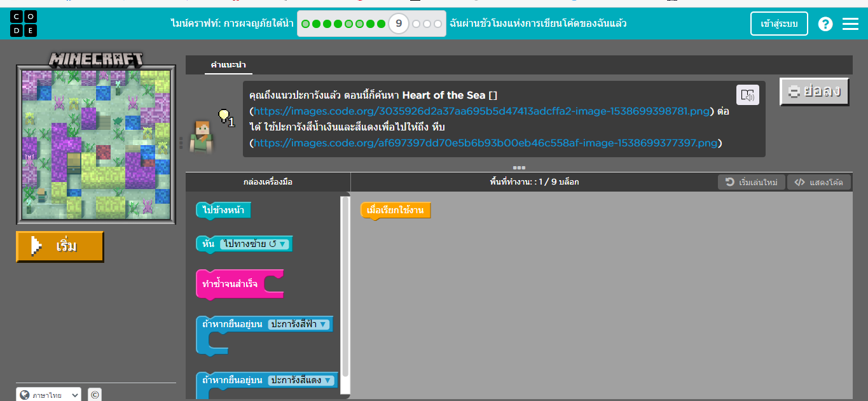Click the เข้าสู่ระบบ sign-in button
The height and width of the screenshot is (401, 868).
tap(779, 24)
